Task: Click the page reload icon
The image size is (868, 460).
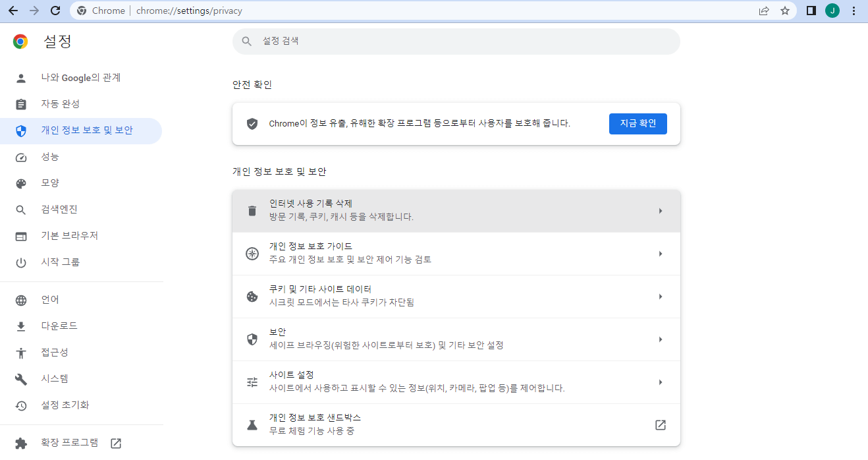Action: (x=55, y=11)
